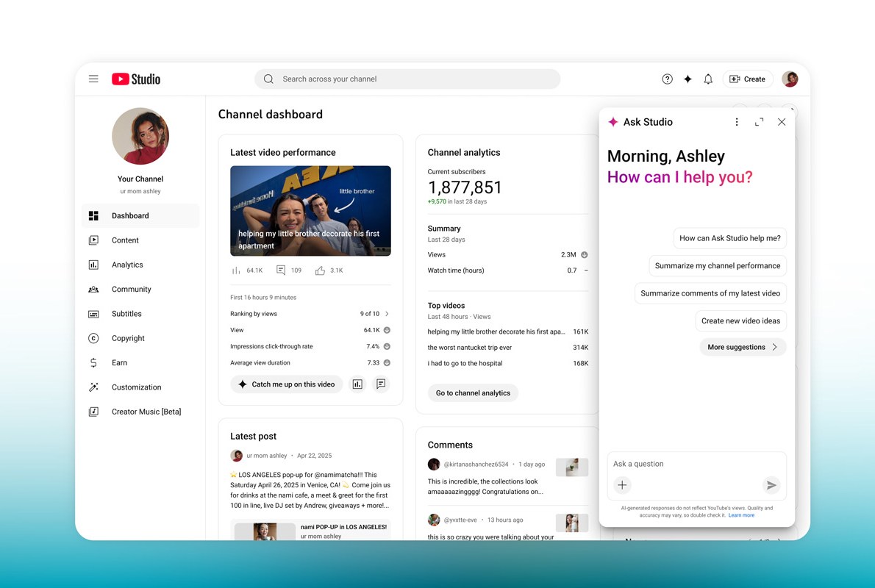The height and width of the screenshot is (588, 875).
Task: Open the three-dot menu in Ask Studio panel
Action: [737, 121]
